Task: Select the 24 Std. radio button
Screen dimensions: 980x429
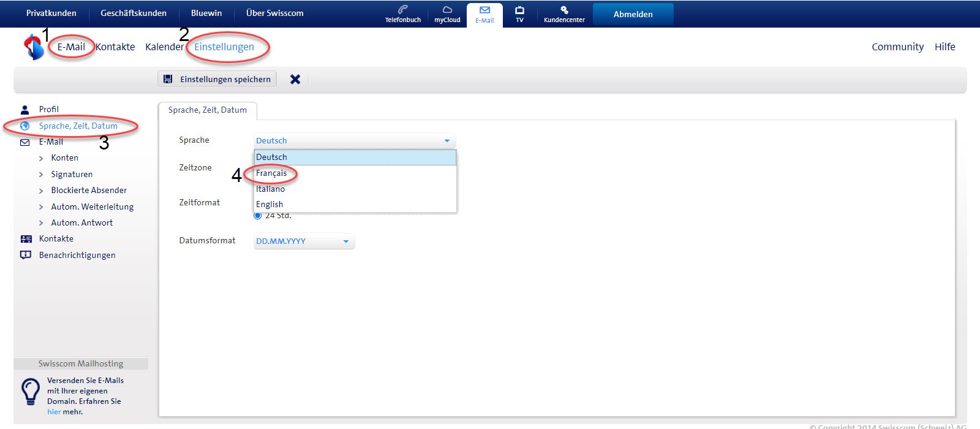Action: click(258, 216)
